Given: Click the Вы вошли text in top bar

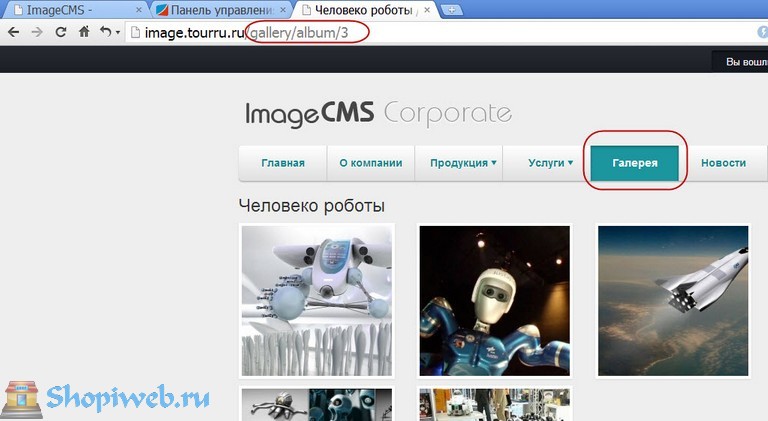Looking at the screenshot, I should pos(746,62).
